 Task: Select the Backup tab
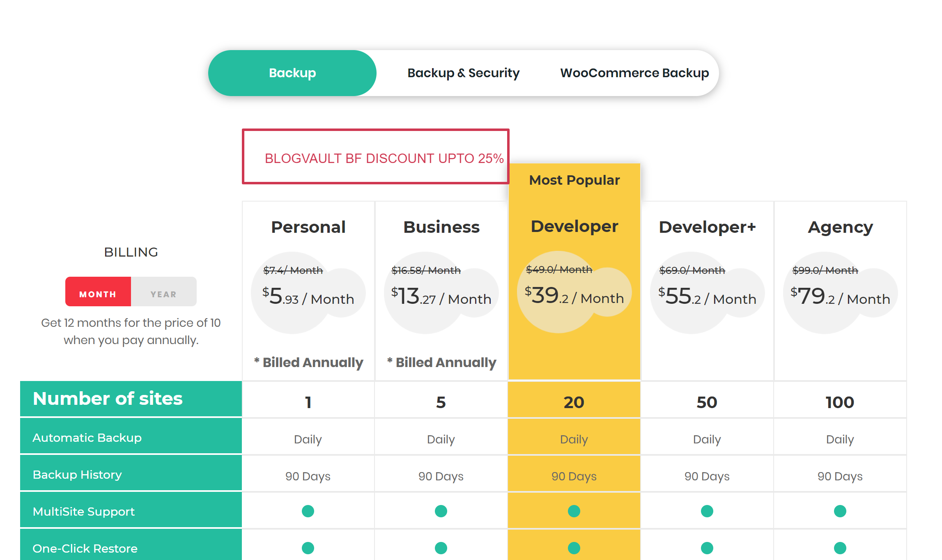tap(292, 73)
